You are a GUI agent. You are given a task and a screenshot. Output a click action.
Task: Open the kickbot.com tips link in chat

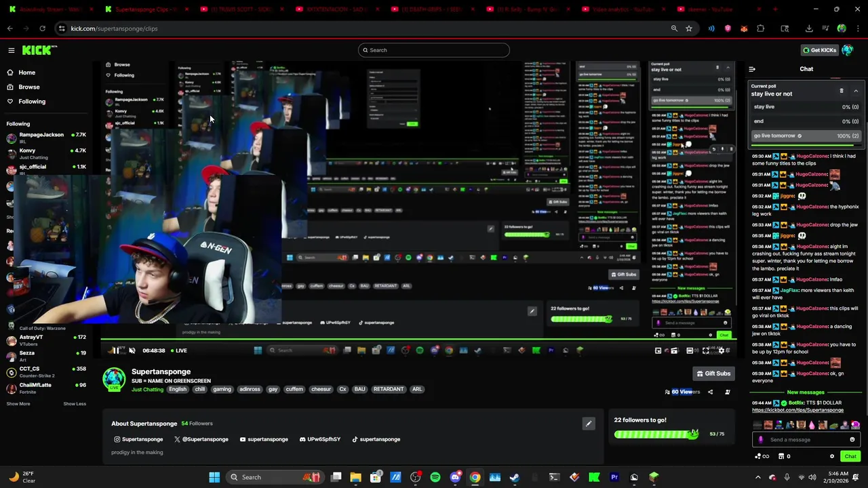(x=797, y=410)
